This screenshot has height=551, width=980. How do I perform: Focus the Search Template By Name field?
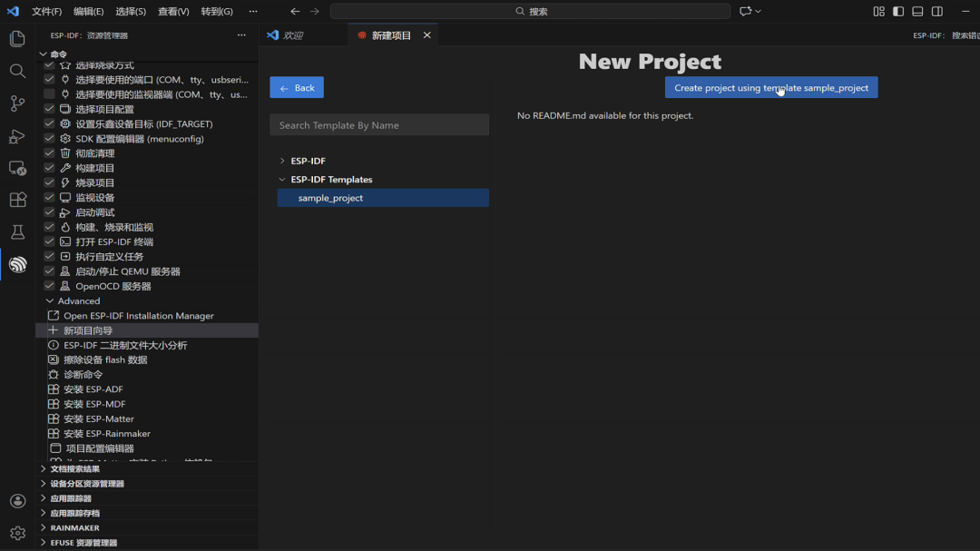coord(379,125)
